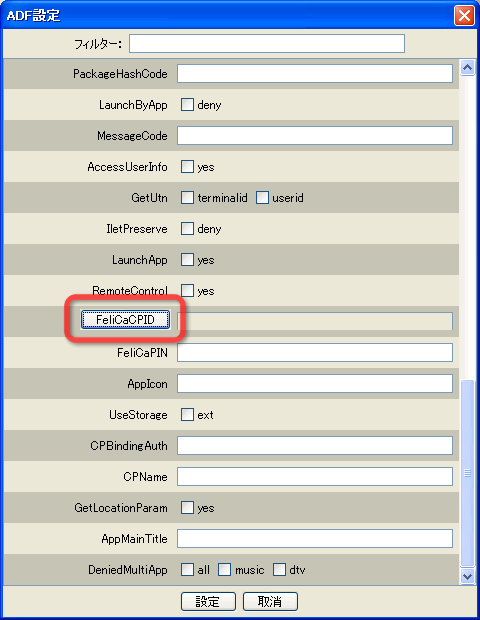Tick DeniedMultiApp music checkbox
This screenshot has width=480, height=620.
point(224,569)
